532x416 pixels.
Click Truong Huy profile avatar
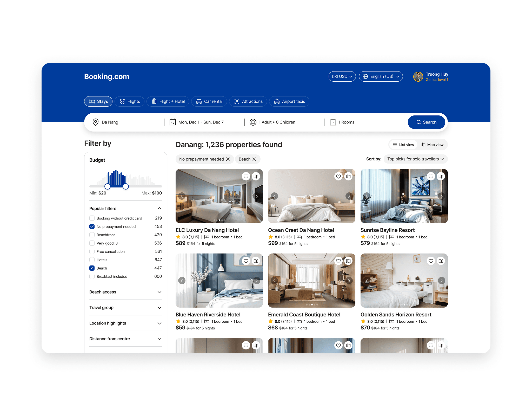click(x=418, y=77)
